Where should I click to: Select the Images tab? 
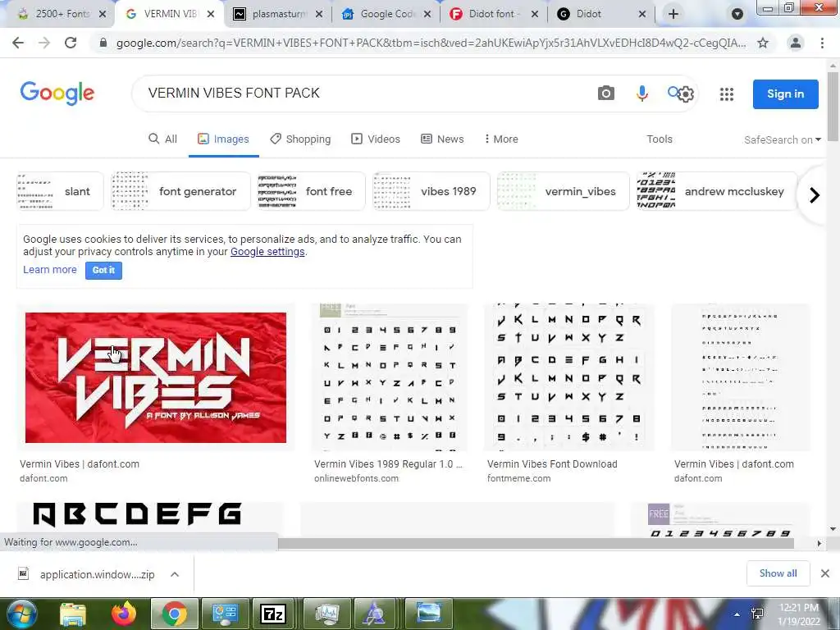point(223,139)
